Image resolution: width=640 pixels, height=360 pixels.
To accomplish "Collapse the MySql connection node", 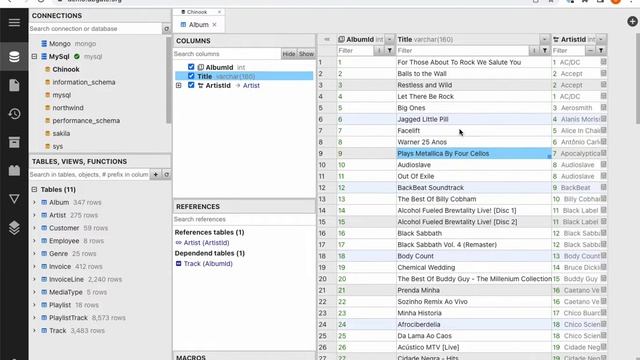I will [34, 56].
